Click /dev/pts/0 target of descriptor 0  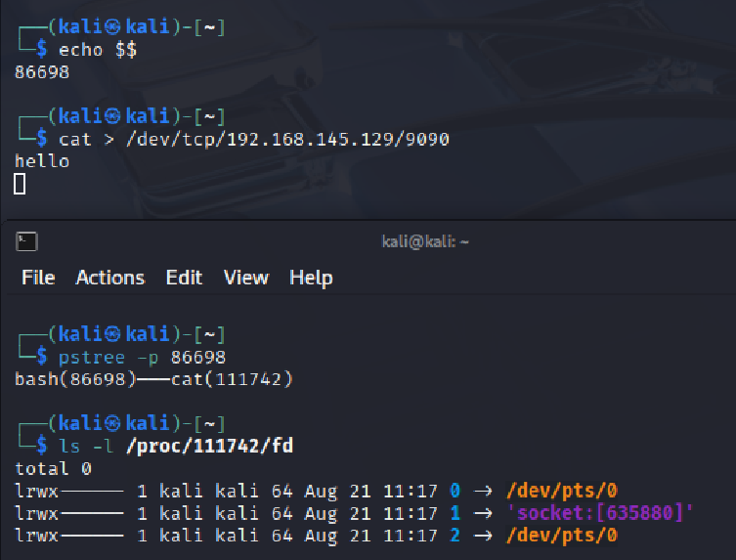point(564,491)
